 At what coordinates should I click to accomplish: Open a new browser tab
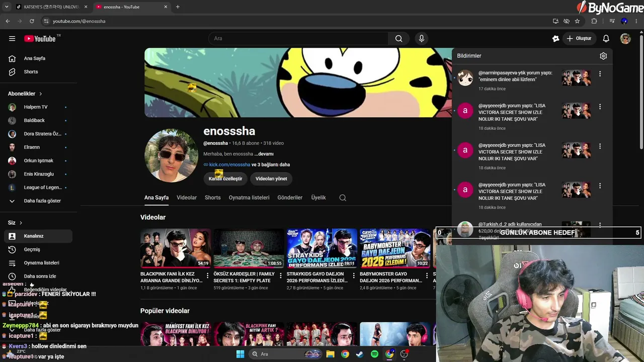[x=178, y=7]
